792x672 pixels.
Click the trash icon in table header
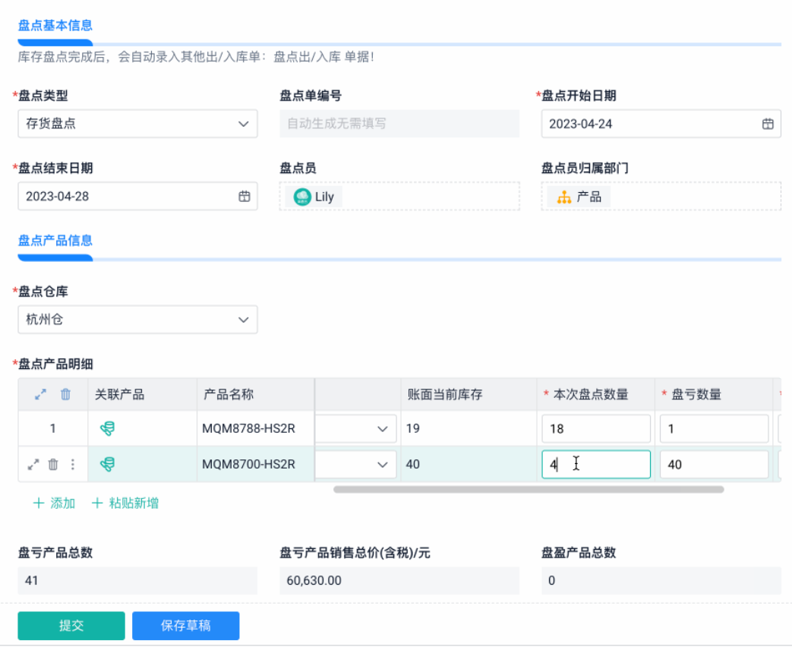click(66, 395)
